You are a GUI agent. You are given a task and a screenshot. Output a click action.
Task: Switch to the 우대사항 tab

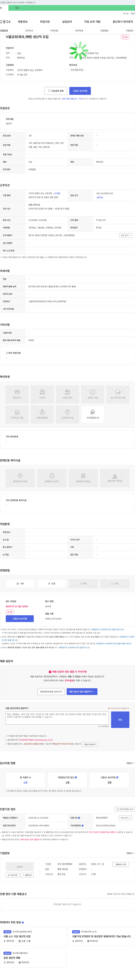(54, 30)
